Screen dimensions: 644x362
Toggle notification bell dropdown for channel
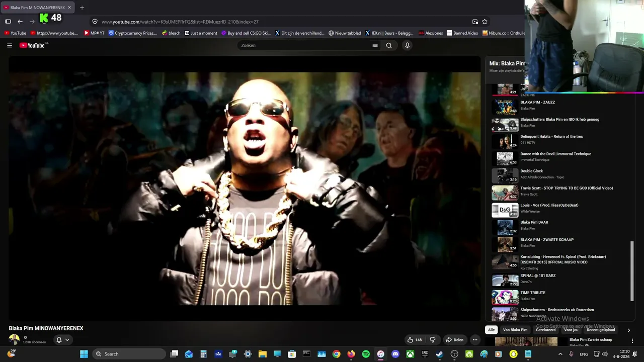click(x=62, y=340)
